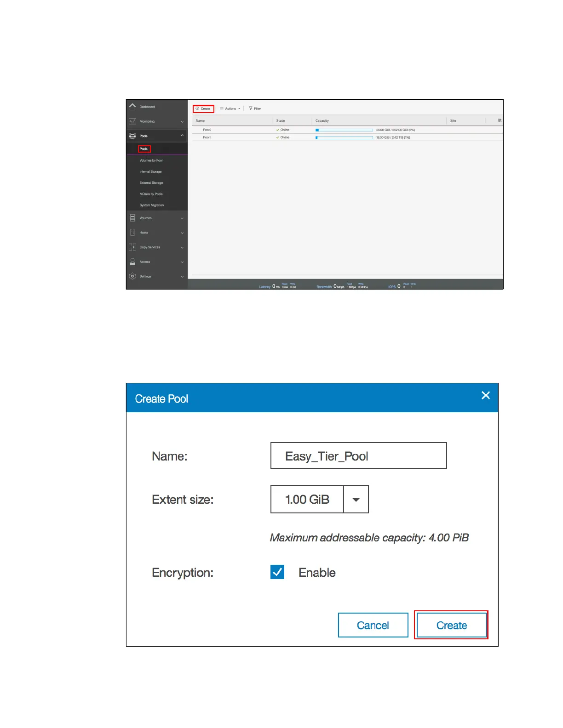Click the 1.00 GiB extent size value
563x728 pixels.
[x=307, y=499]
